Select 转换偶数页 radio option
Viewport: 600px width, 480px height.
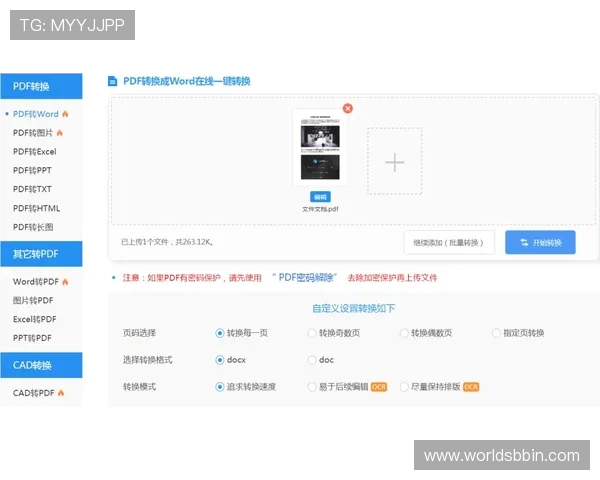404,333
